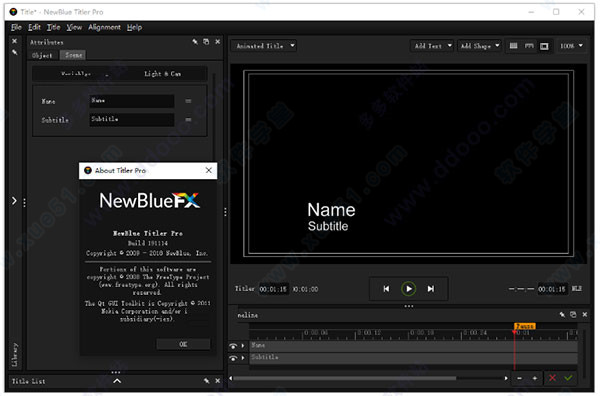
Task: Click the Titler current time field
Action: (x=273, y=289)
